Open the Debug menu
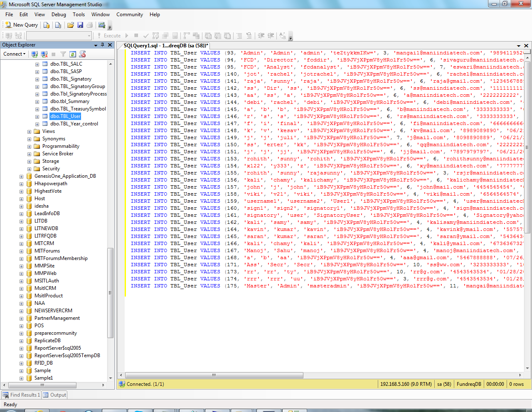This screenshot has height=412, width=532. point(59,15)
